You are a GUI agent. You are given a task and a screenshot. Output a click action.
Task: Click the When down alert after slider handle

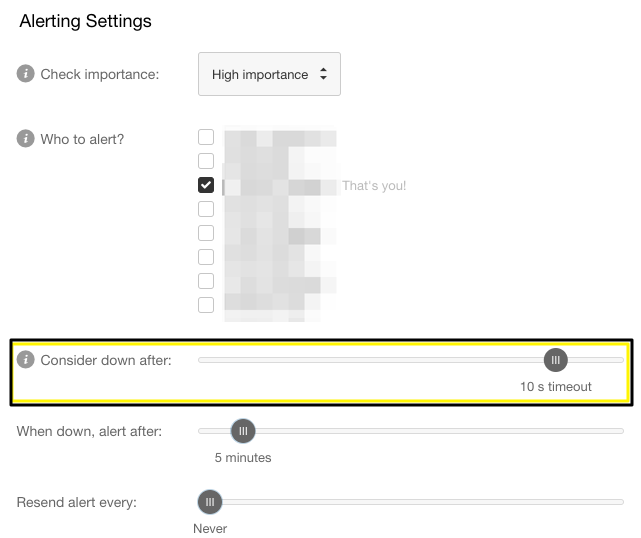coord(243,431)
